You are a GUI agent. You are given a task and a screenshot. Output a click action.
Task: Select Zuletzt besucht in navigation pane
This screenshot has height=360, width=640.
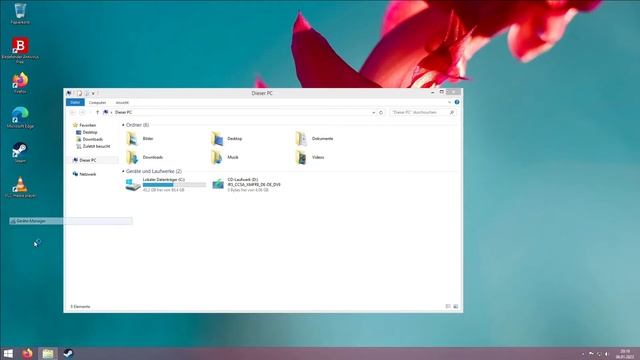pos(93,146)
